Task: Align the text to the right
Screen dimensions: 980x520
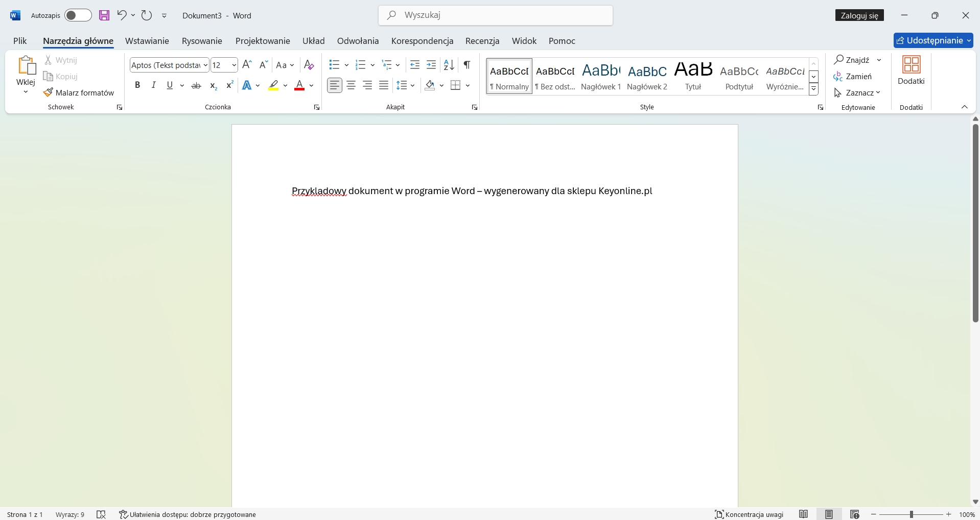Action: pos(367,85)
